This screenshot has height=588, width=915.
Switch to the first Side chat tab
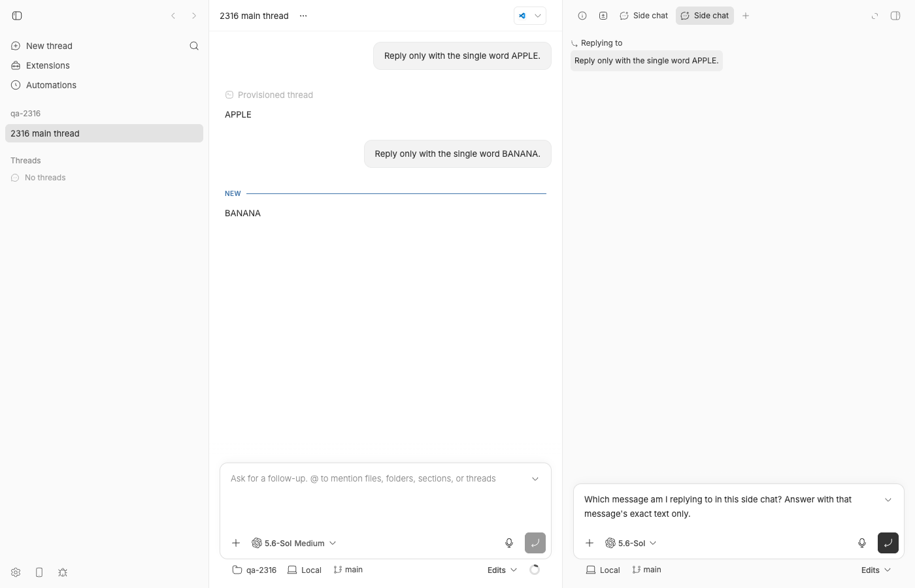click(x=644, y=16)
